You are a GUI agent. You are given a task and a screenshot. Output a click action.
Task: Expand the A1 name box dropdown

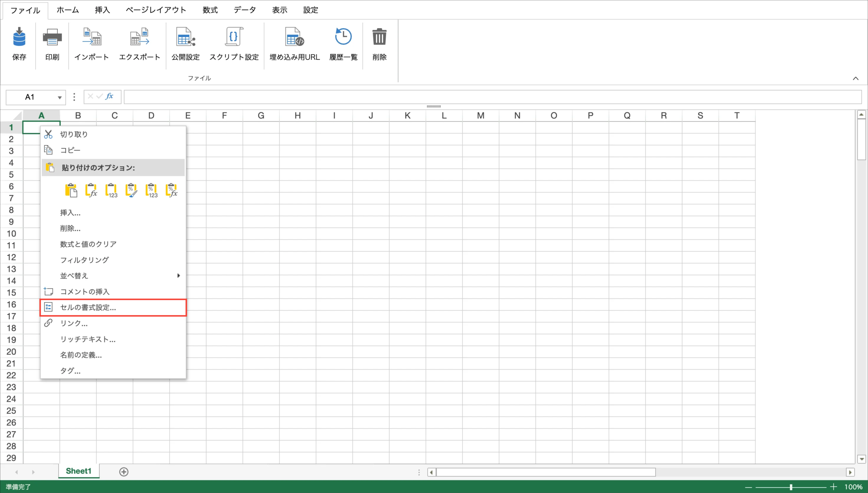pyautogui.click(x=60, y=97)
